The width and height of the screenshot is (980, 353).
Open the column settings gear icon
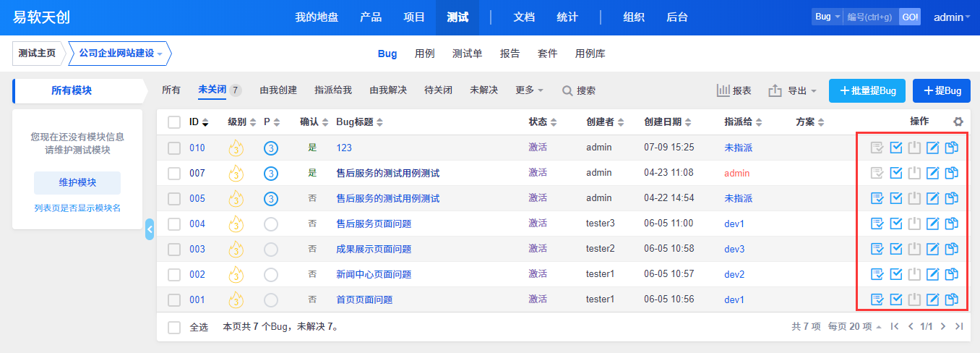click(958, 122)
